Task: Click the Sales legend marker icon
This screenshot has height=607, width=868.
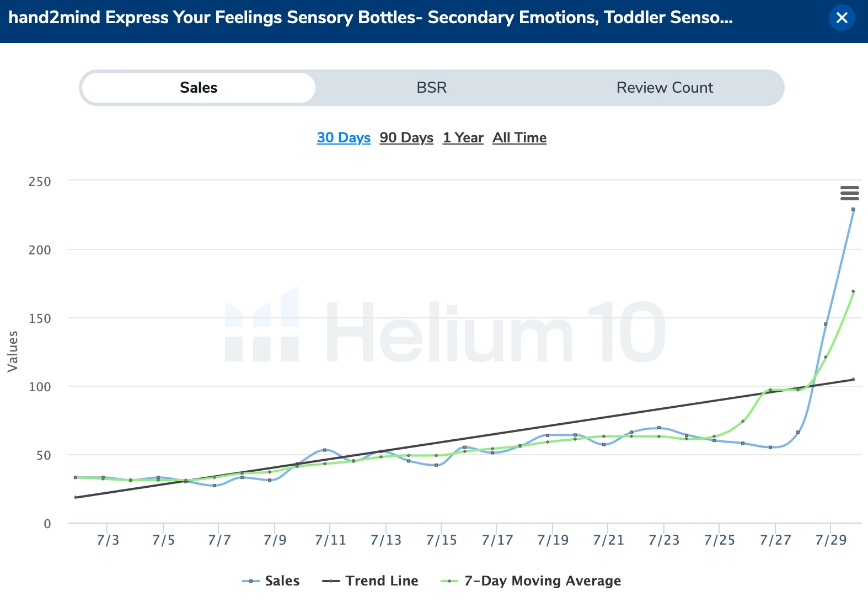Action: [x=251, y=581]
